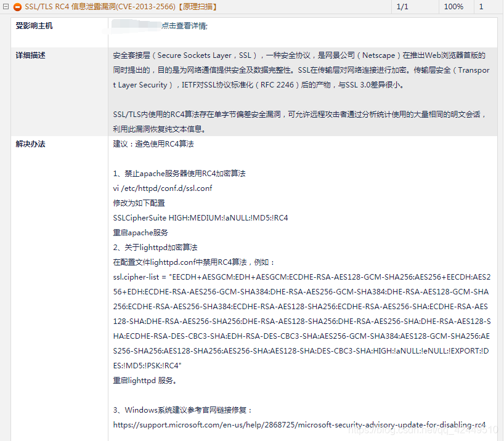504x441 pixels.
Task: Click the 建议：避免使用RC4算法 suggestion text
Action: (152, 144)
